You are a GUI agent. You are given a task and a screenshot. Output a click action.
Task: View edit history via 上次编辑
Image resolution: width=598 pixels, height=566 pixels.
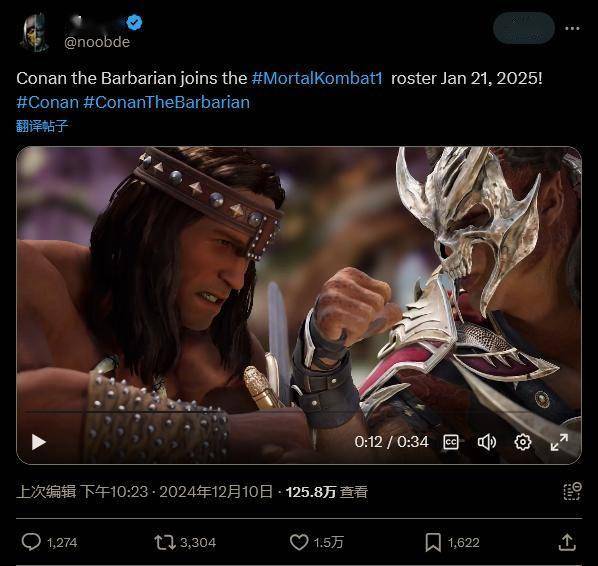click(x=46, y=492)
